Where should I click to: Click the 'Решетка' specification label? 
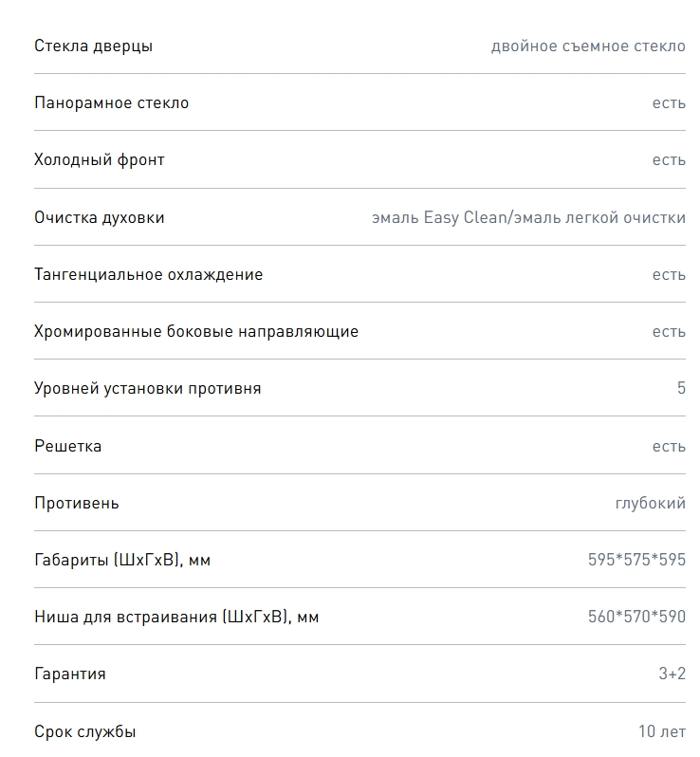coord(68,446)
